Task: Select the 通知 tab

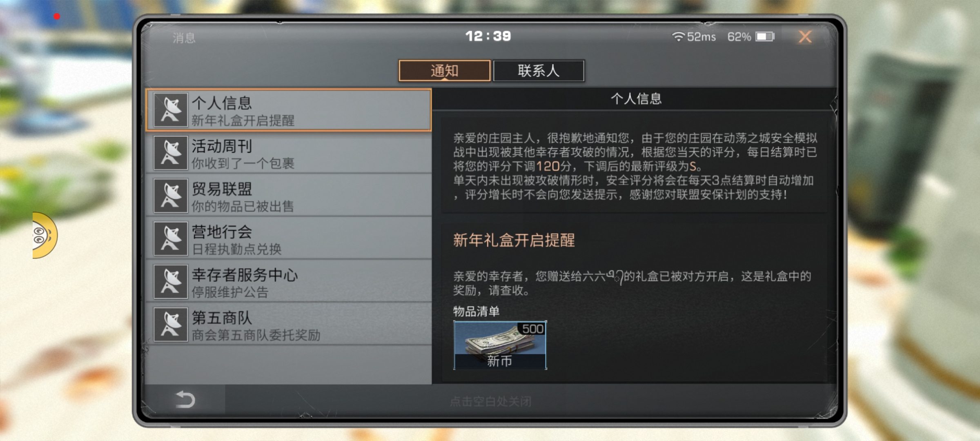Action: coord(445,71)
